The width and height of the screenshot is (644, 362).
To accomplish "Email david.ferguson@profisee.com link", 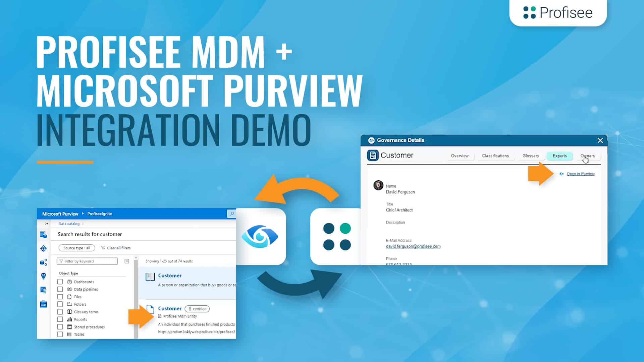I will pyautogui.click(x=413, y=246).
